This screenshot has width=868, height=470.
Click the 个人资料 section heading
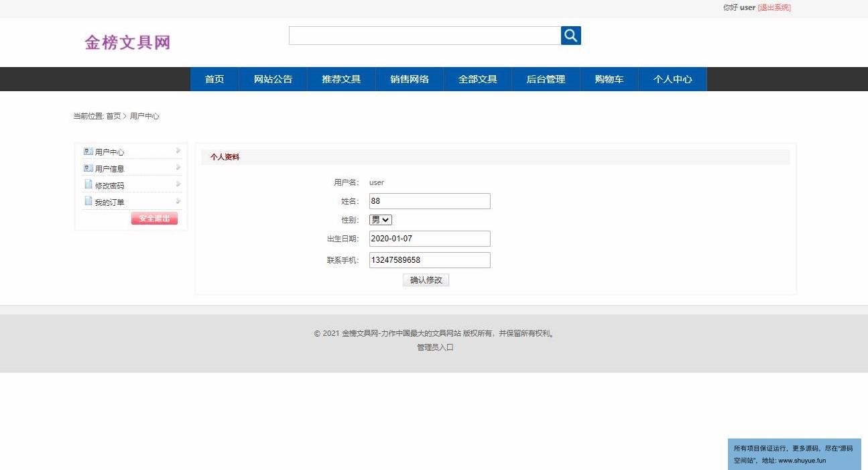tap(225, 157)
